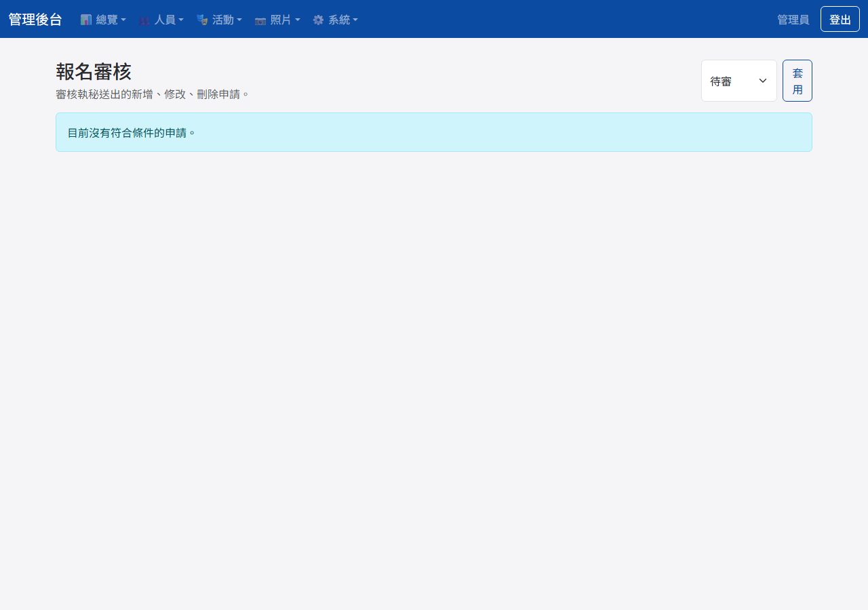The width and height of the screenshot is (868, 610).
Task: Click the camera icon beside 照片
Action: [x=260, y=20]
